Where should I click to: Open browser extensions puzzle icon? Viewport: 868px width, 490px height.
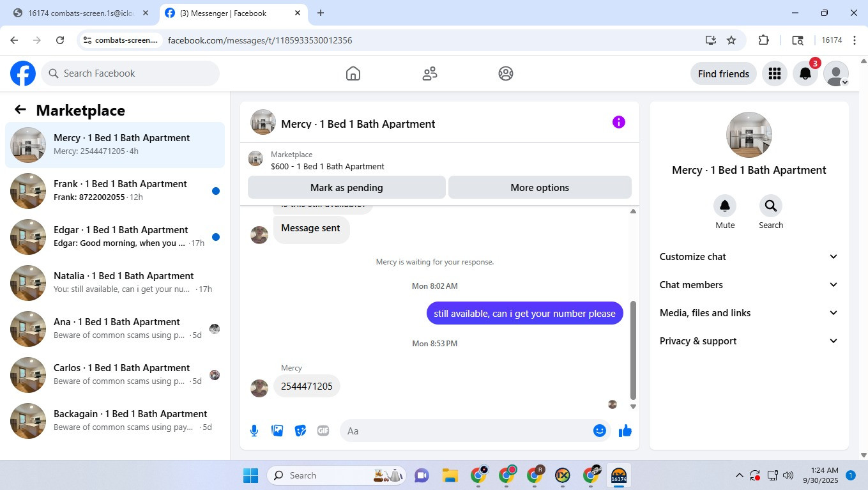[x=763, y=40]
